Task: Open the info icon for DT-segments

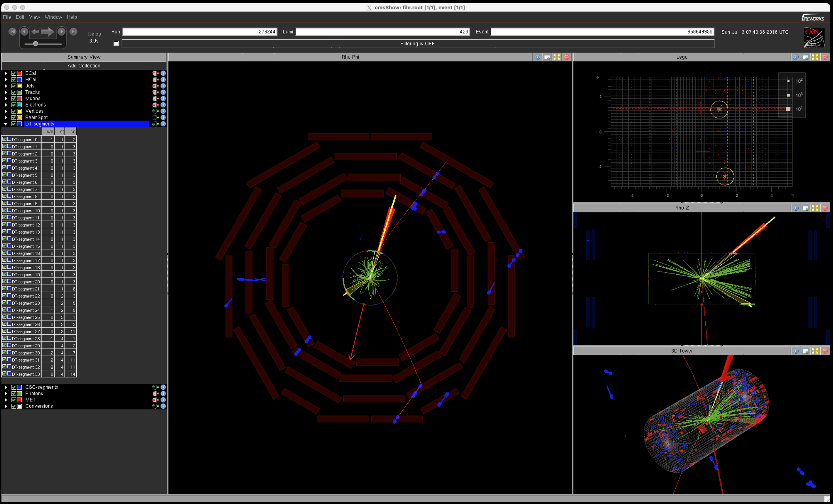Action: coord(163,124)
